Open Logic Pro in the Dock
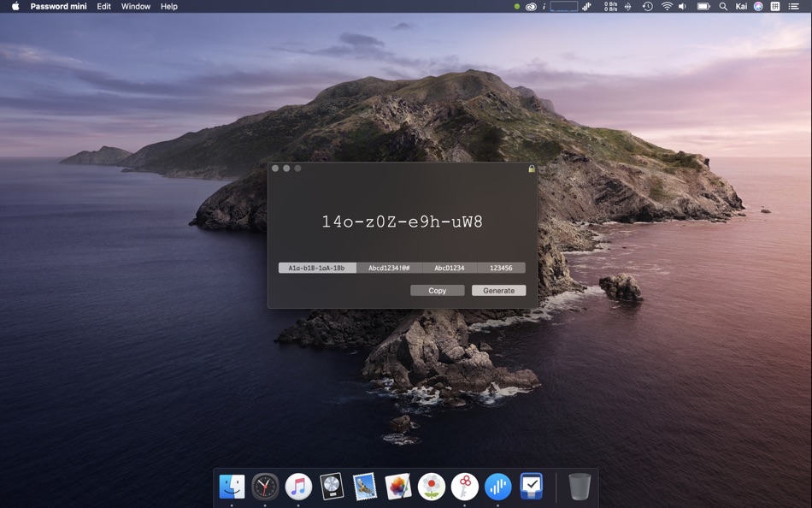Screen dimensions: 812x508 click(x=332, y=487)
